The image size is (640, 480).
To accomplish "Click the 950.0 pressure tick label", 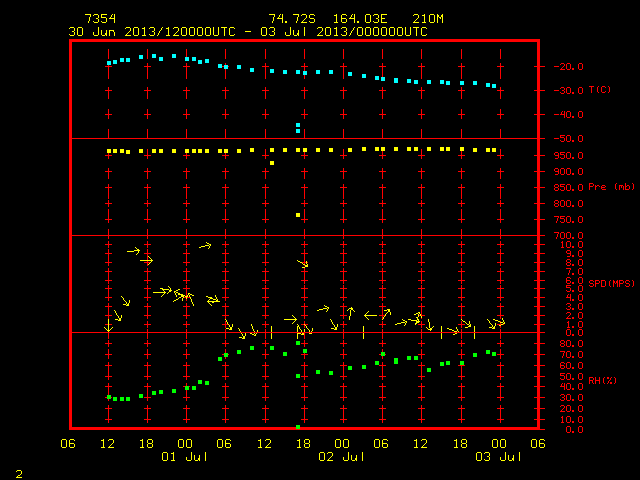I will point(568,156).
